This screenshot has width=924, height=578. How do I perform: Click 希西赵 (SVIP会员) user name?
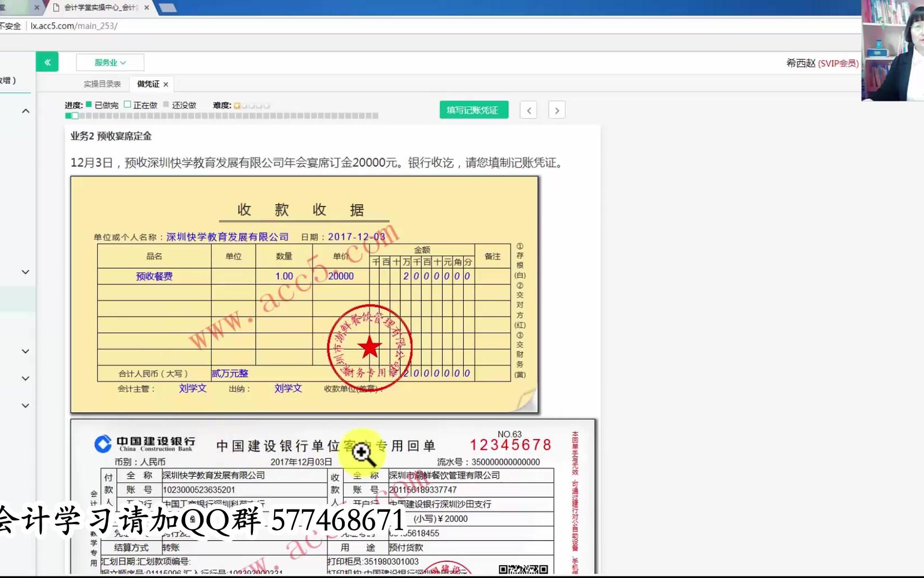tap(822, 63)
